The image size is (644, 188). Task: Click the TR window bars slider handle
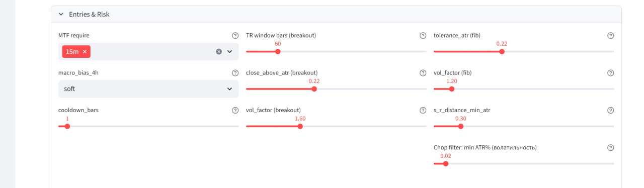coord(278,51)
